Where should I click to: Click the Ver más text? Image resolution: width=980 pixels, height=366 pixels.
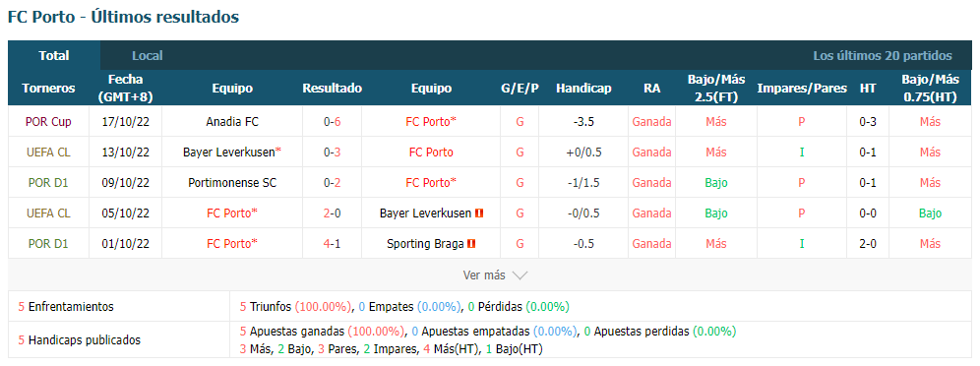[484, 275]
